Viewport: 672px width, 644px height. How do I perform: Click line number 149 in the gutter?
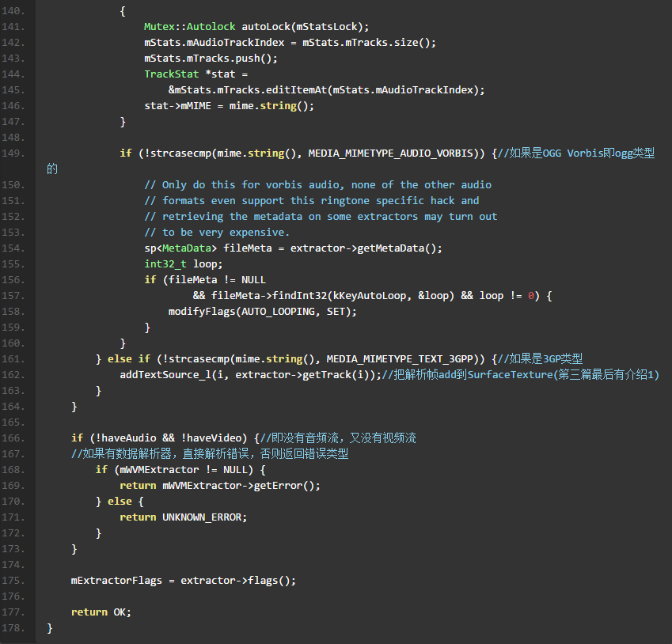pyautogui.click(x=17, y=153)
